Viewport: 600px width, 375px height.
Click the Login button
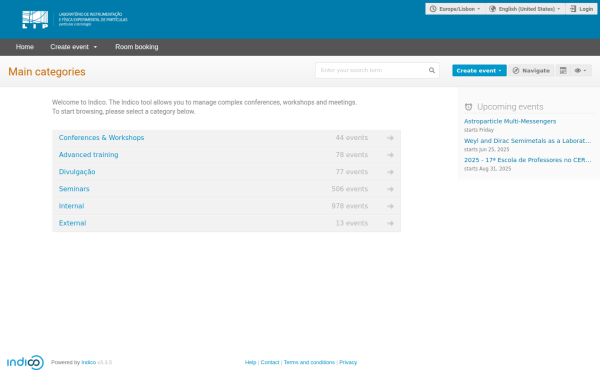pyautogui.click(x=581, y=9)
